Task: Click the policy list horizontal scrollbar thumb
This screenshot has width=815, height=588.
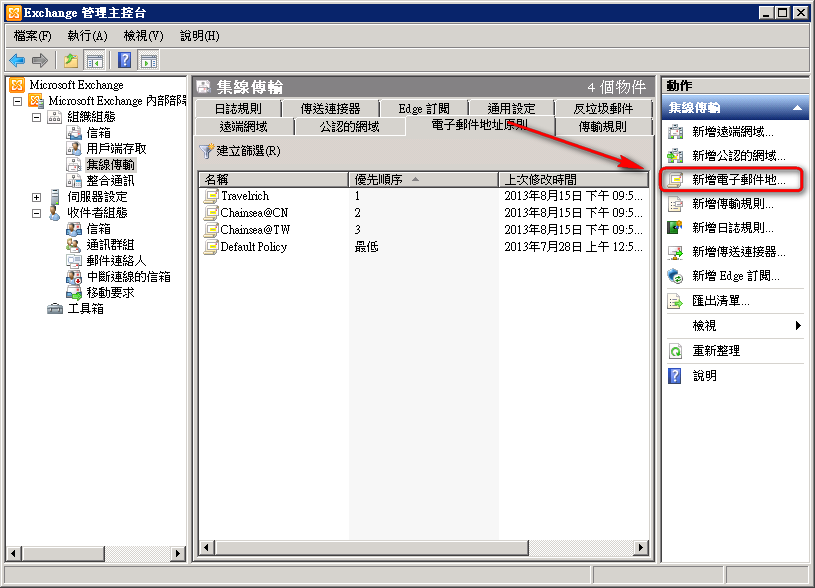Action: (372, 547)
